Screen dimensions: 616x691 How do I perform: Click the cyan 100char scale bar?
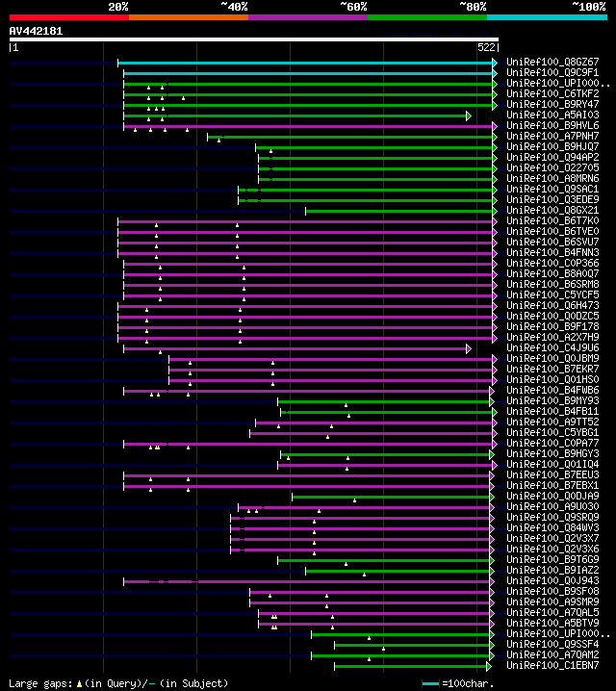coord(430,684)
